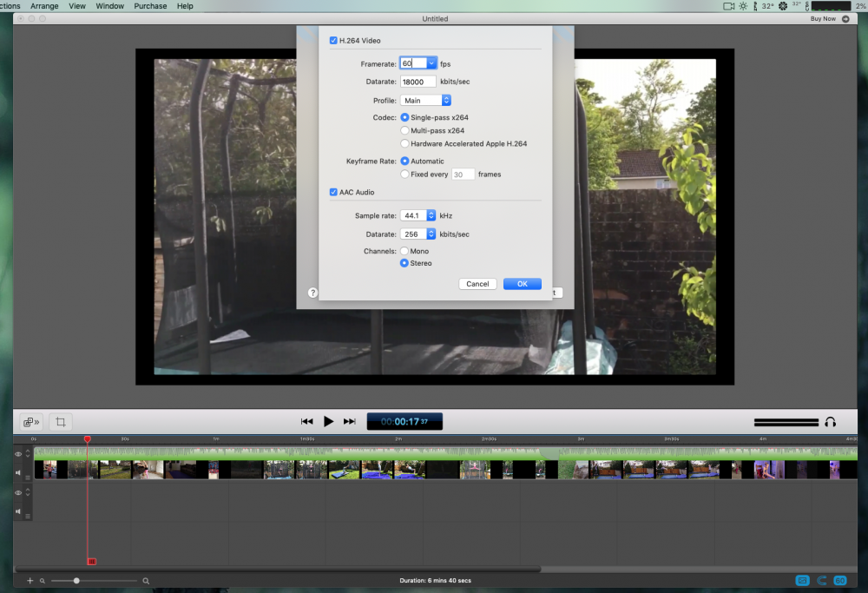Open the second track's menu handle
868x593 pixels.
tap(28, 516)
